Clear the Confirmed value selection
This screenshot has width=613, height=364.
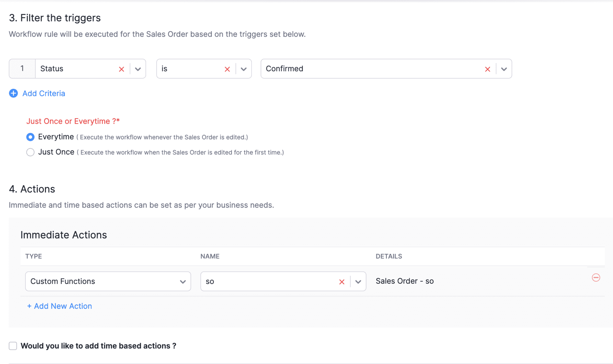tap(487, 69)
